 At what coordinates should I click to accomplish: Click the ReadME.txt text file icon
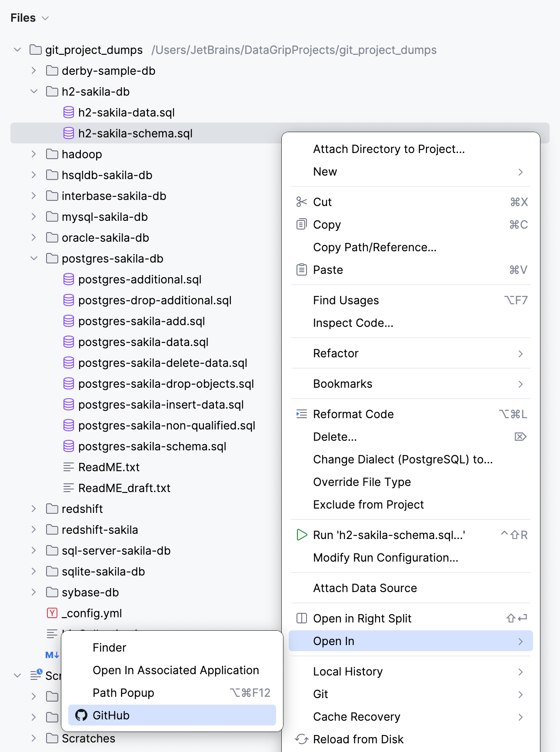[69, 467]
